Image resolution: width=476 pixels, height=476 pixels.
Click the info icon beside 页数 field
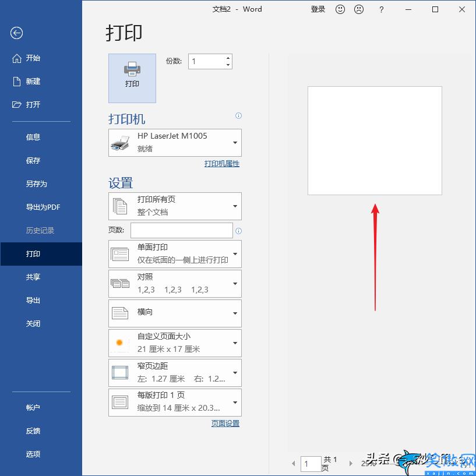tap(239, 231)
